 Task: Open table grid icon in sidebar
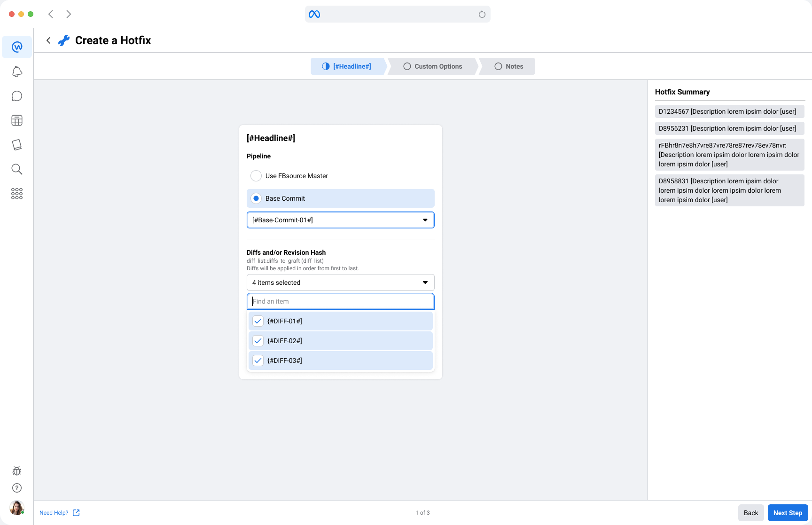[x=17, y=120]
